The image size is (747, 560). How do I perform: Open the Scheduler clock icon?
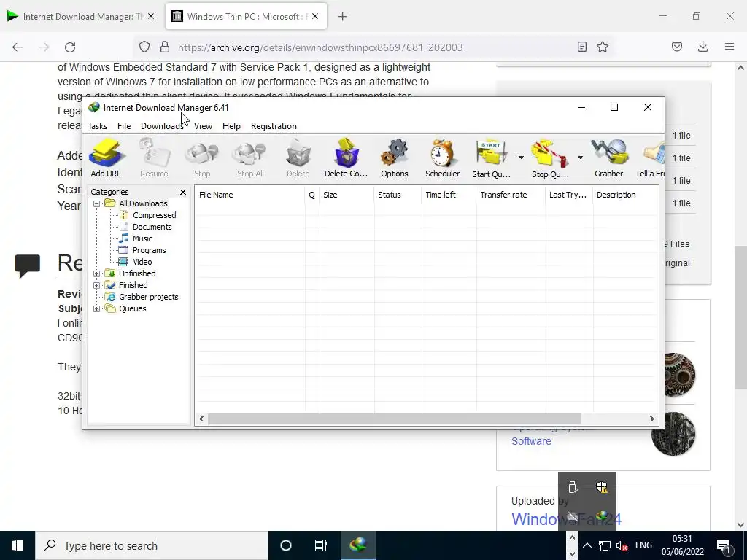click(x=443, y=158)
